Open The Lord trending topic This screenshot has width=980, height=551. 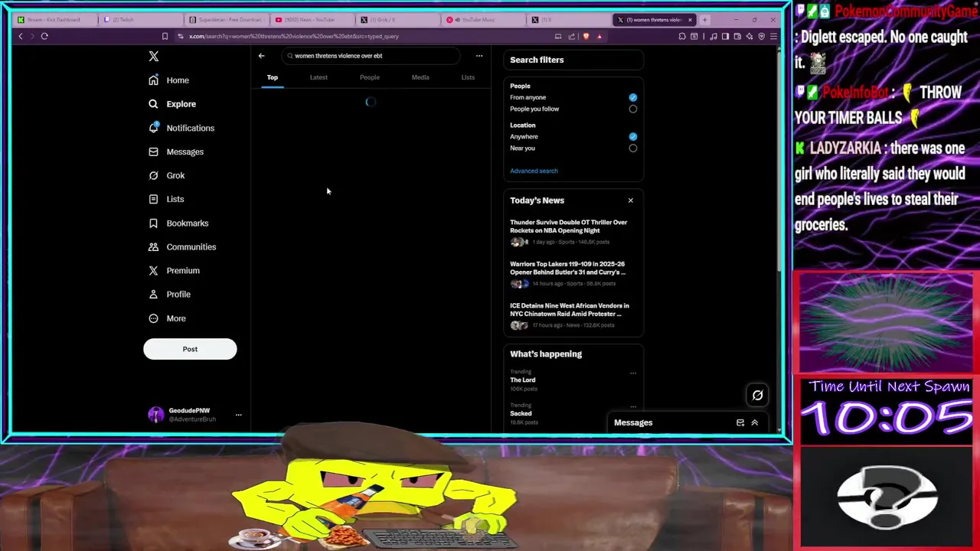point(523,380)
